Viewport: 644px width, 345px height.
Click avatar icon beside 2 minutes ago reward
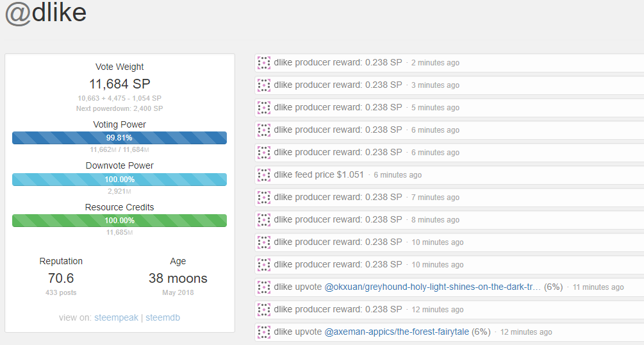tap(264, 63)
